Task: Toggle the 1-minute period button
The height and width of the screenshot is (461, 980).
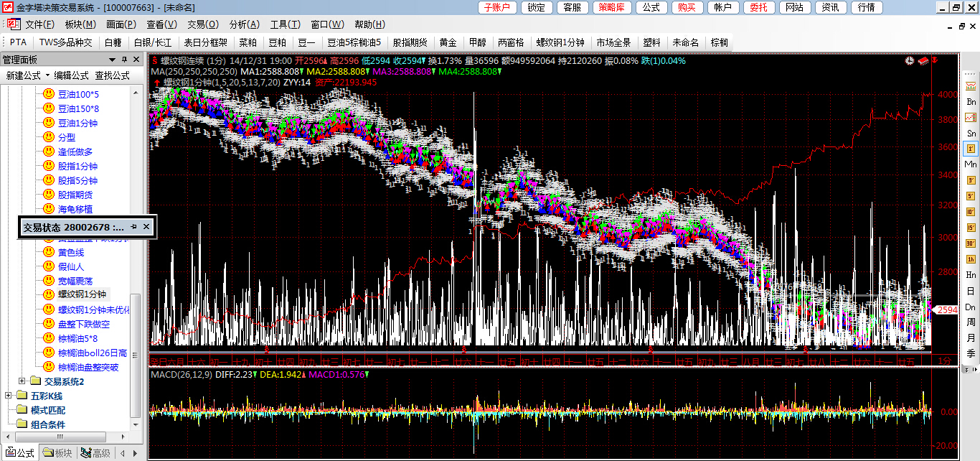Action: (x=971, y=149)
